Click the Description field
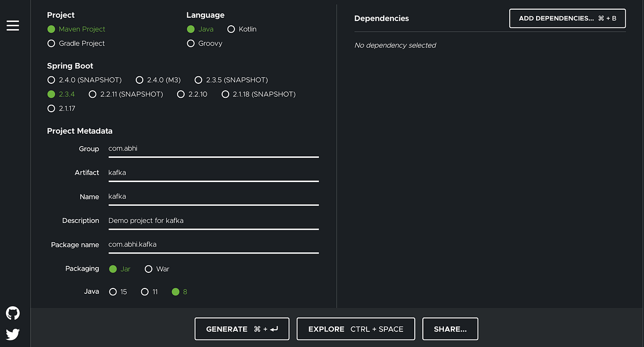The width and height of the screenshot is (644, 347). click(213, 220)
